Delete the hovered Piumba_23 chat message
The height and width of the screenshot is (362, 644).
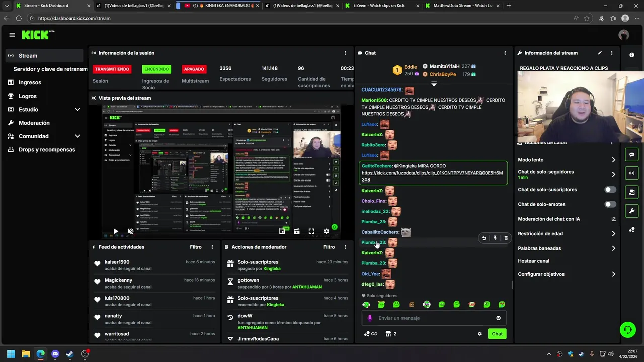tap(506, 238)
